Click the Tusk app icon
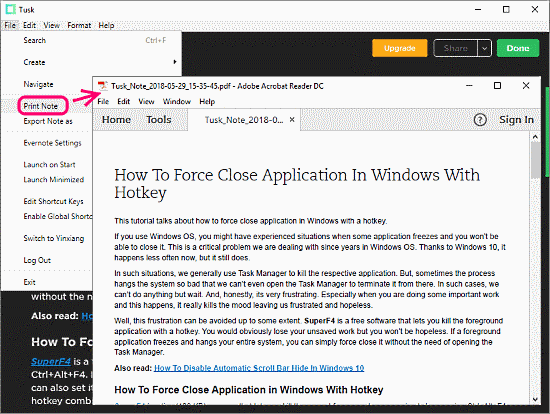The width and height of the screenshot is (550, 414). click(11, 9)
